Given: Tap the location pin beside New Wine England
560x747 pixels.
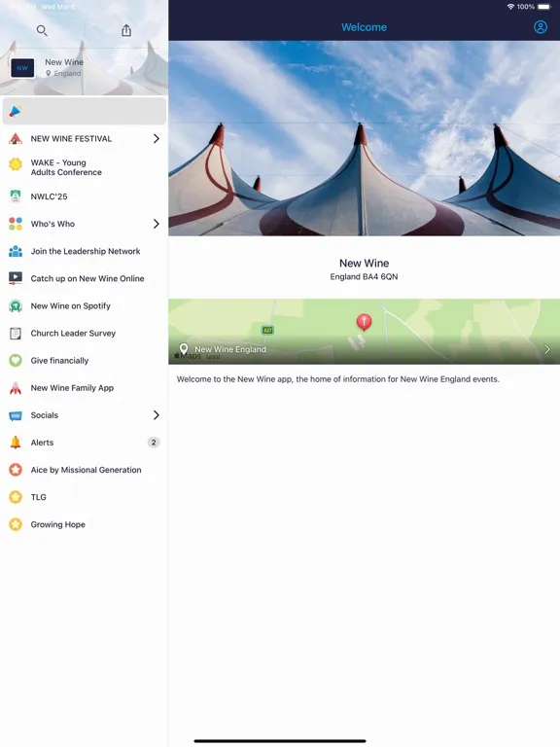Looking at the screenshot, I should click(184, 349).
